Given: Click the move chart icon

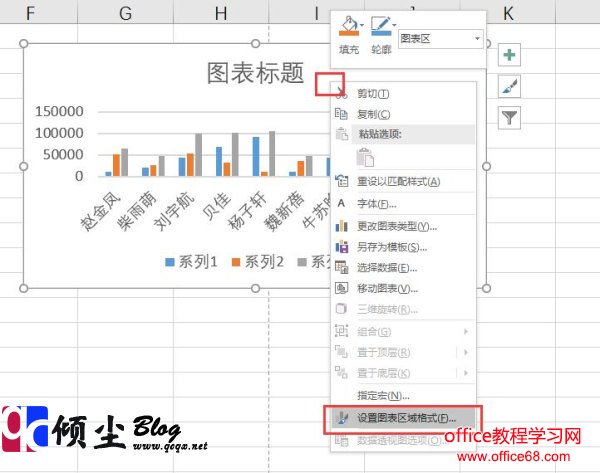Looking at the screenshot, I should pos(341,288).
